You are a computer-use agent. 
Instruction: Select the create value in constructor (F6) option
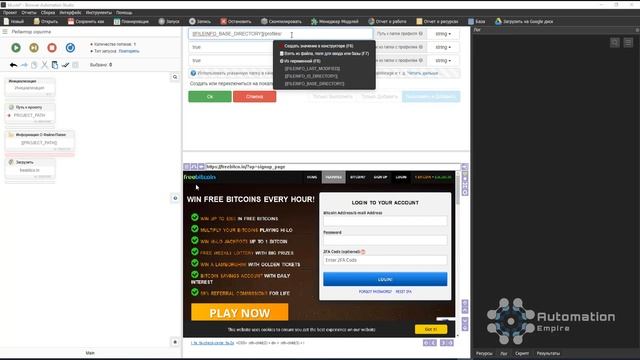coord(318,46)
